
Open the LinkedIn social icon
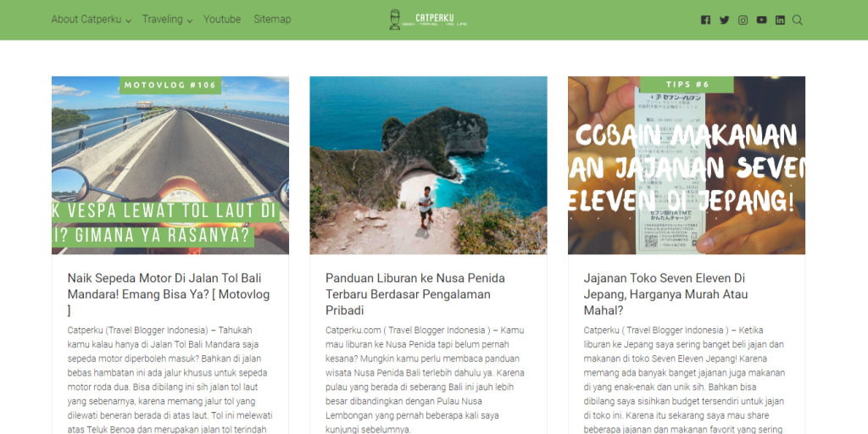(780, 20)
